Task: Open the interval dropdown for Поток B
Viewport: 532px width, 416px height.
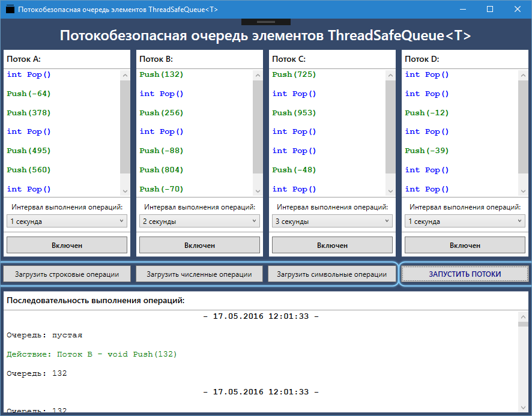Action: [x=199, y=221]
